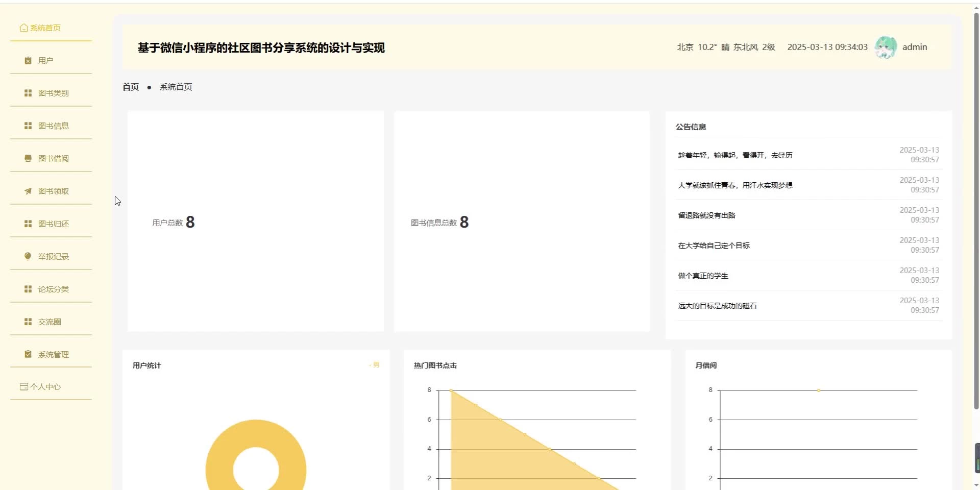The height and width of the screenshot is (490, 980).
Task: Click the scrollbar down arrow
Action: (x=976, y=485)
